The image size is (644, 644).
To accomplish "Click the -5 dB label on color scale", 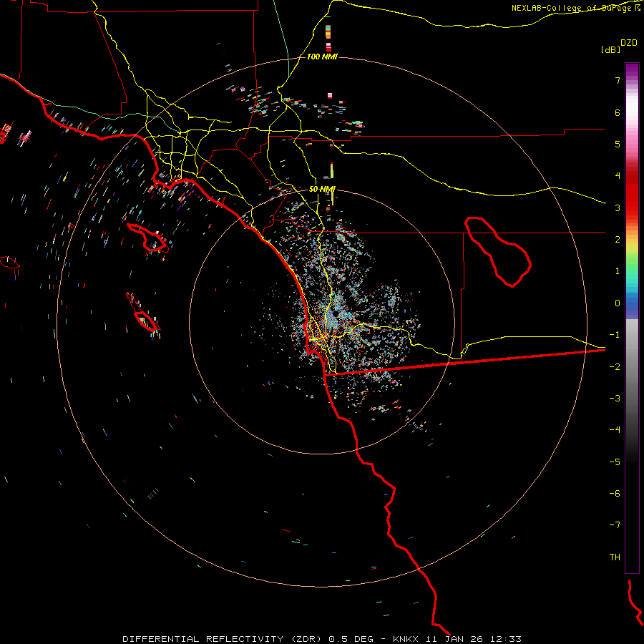I will pyautogui.click(x=615, y=462).
